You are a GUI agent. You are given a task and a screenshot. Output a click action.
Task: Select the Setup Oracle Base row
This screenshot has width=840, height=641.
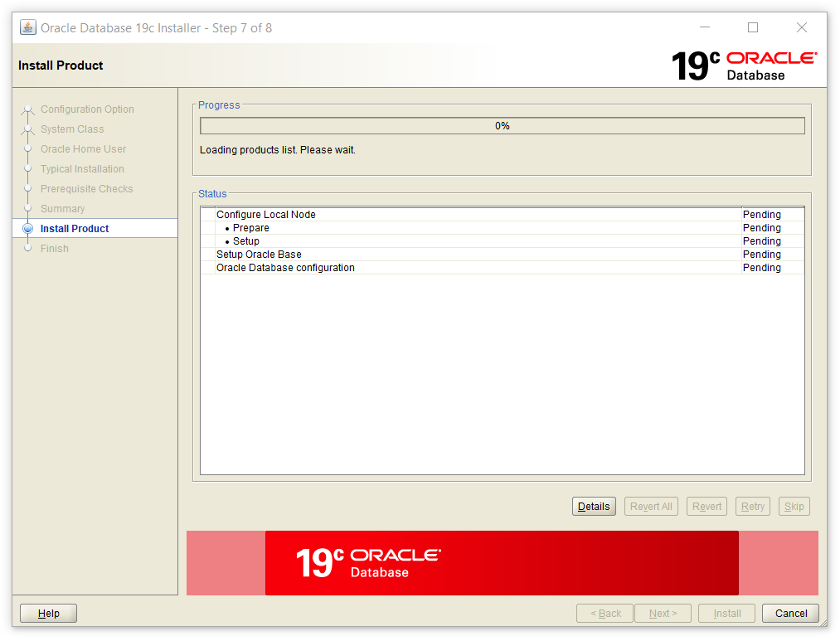coord(259,255)
